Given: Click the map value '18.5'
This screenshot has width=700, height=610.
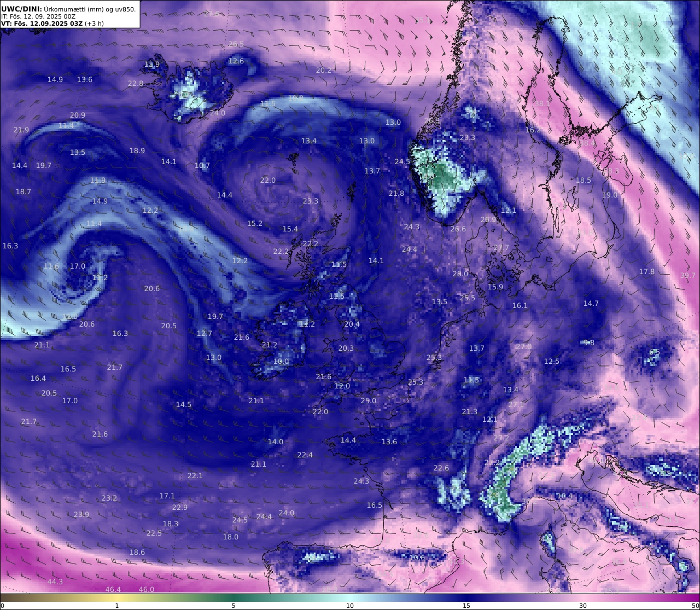Looking at the screenshot, I should tap(584, 180).
